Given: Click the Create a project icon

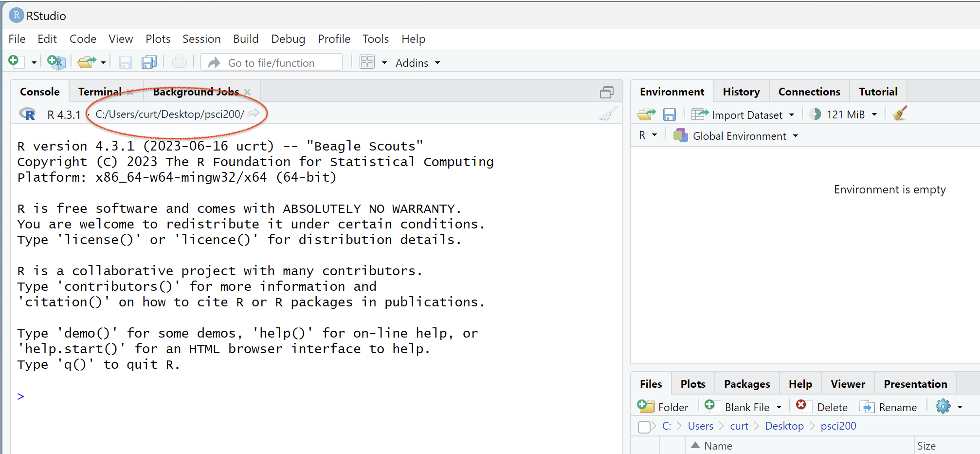Looking at the screenshot, I should pos(56,62).
